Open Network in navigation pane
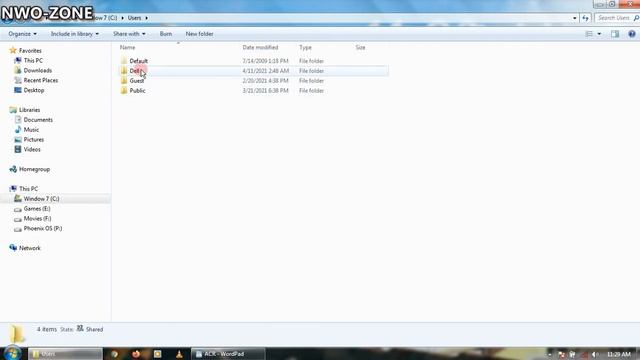The width and height of the screenshot is (640, 360). (29, 248)
